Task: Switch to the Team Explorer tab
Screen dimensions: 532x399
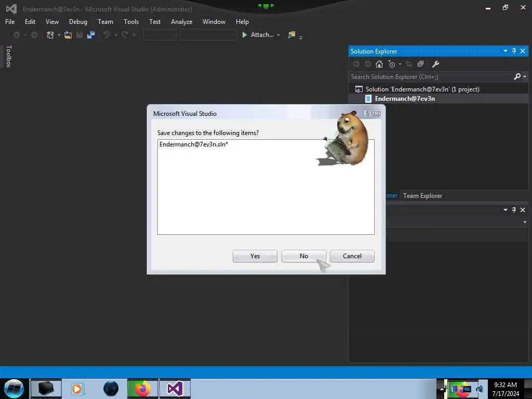Action: tap(422, 196)
